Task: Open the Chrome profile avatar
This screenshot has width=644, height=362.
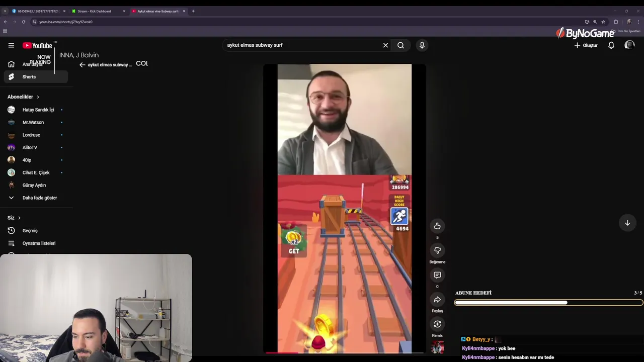Action: pyautogui.click(x=629, y=22)
